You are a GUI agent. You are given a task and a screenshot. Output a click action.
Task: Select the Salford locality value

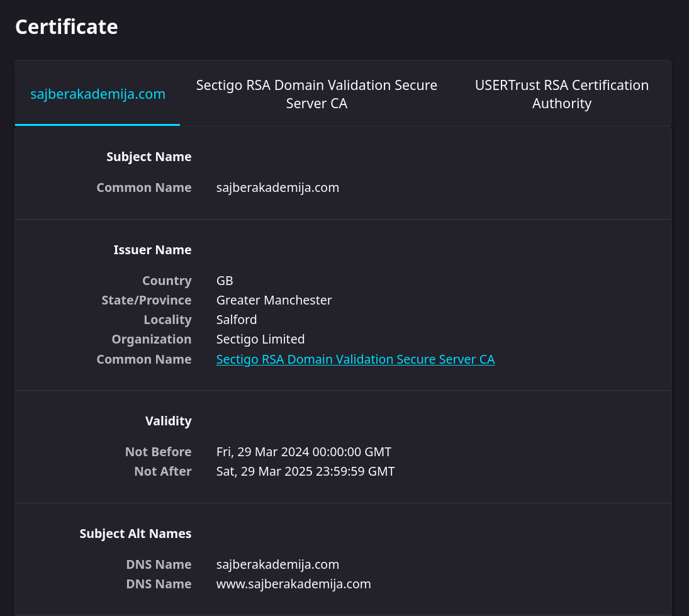click(237, 320)
